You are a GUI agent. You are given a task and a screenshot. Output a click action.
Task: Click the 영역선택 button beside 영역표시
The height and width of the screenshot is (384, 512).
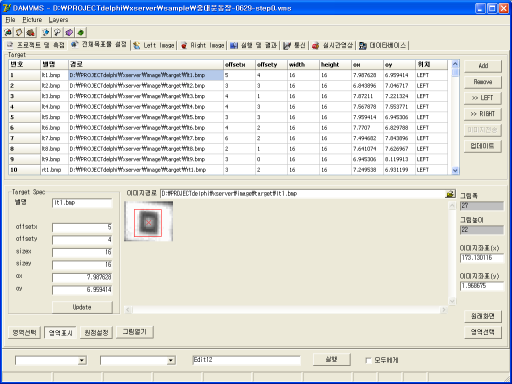(24, 332)
